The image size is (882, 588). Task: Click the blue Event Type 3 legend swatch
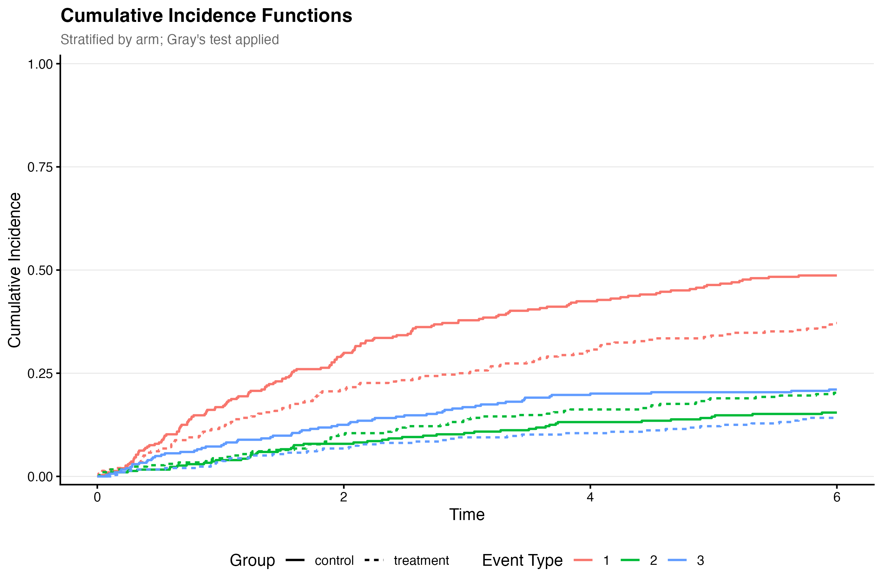pyautogui.click(x=677, y=560)
